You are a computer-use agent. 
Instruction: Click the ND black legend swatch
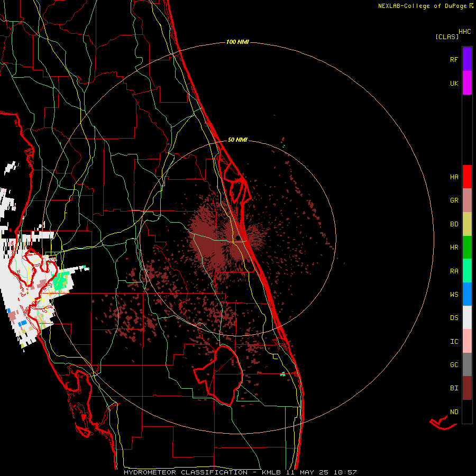pos(467,411)
